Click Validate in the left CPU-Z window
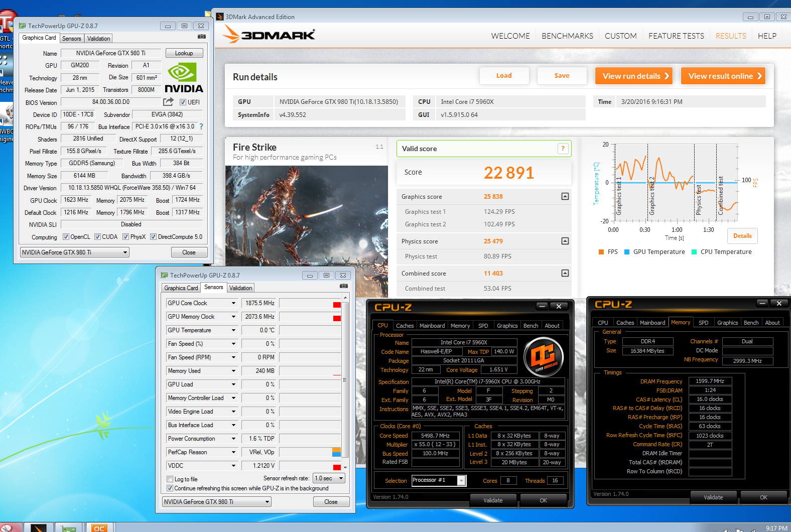The width and height of the screenshot is (791, 532). point(493,500)
